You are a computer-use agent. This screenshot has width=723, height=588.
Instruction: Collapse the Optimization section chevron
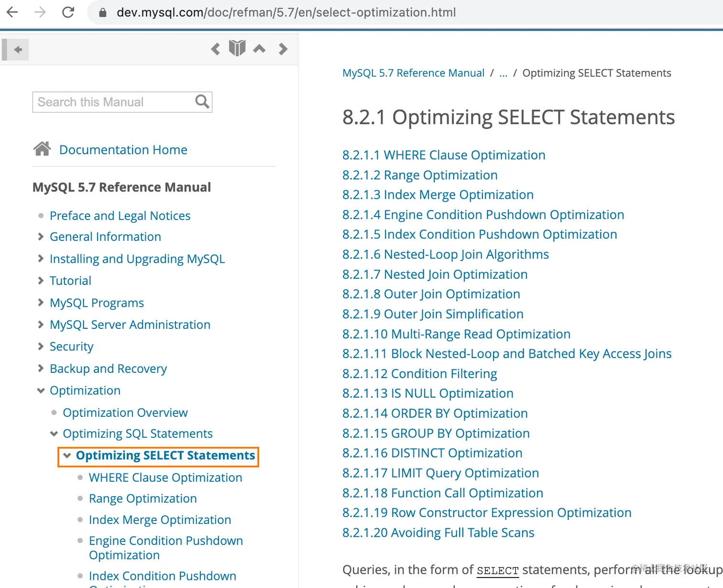(41, 391)
